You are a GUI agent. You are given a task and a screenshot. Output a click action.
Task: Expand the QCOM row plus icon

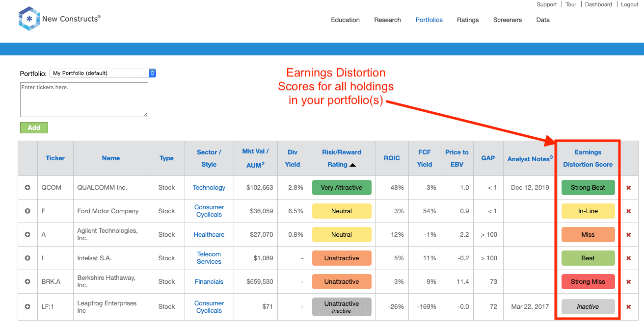[x=27, y=188]
